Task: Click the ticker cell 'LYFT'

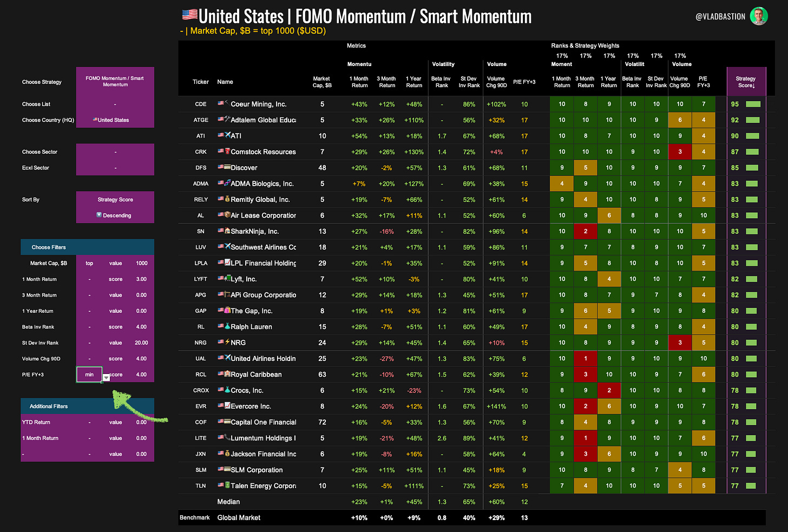Action: [x=201, y=279]
